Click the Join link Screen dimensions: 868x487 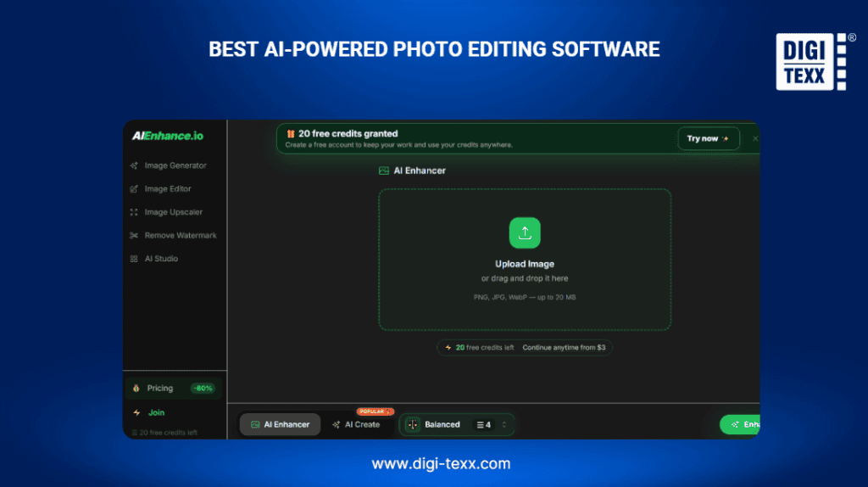point(156,412)
